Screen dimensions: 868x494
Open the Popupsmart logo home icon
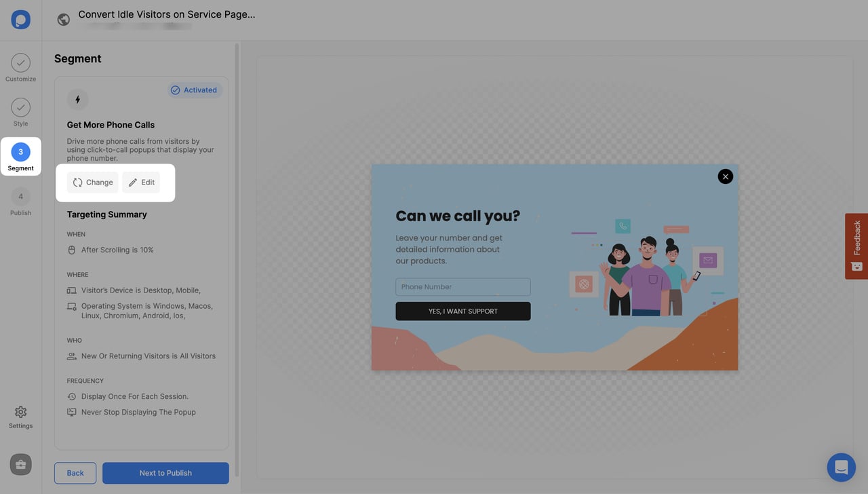point(20,20)
